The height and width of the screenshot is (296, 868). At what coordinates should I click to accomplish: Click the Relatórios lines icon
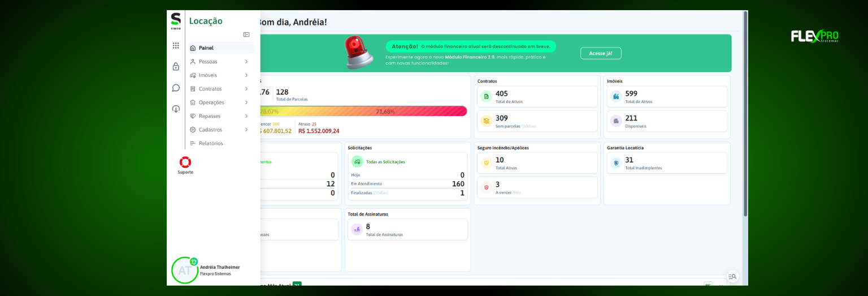click(193, 143)
